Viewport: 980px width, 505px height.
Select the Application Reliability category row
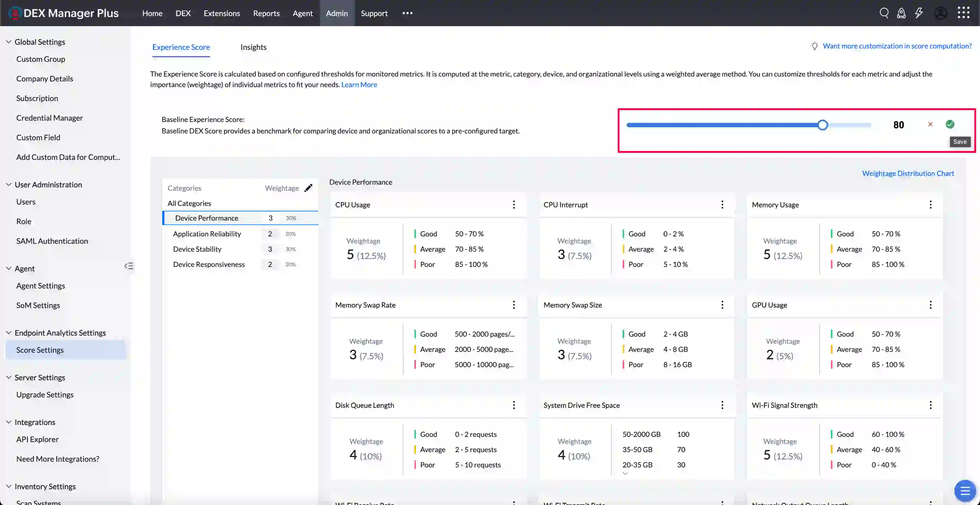(207, 234)
